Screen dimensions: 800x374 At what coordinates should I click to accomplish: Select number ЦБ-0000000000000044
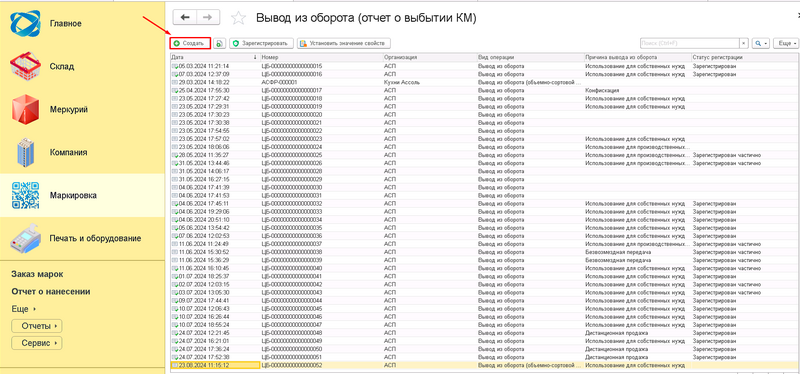click(291, 301)
